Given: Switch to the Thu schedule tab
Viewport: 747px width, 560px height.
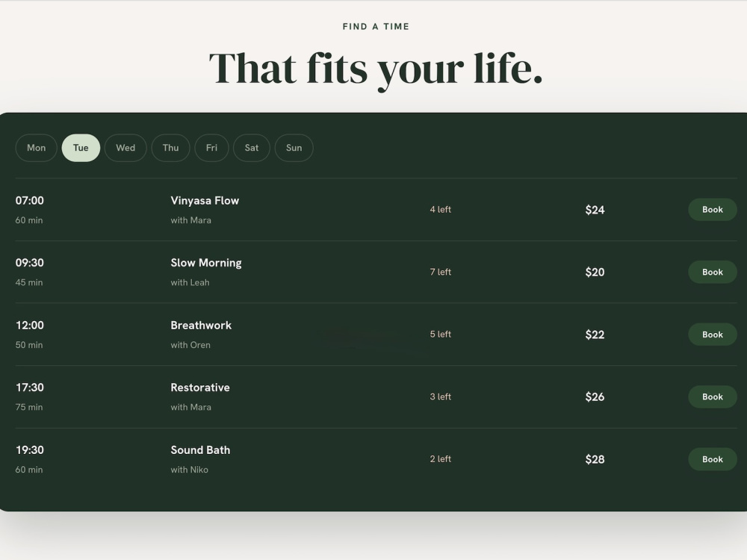Looking at the screenshot, I should point(170,148).
